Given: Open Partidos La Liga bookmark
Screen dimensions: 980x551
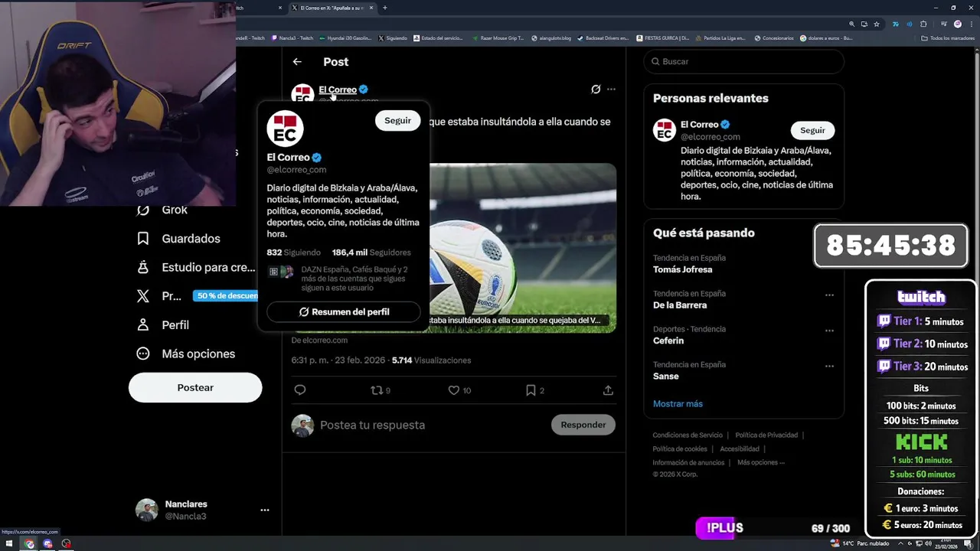Looking at the screenshot, I should [721, 37].
